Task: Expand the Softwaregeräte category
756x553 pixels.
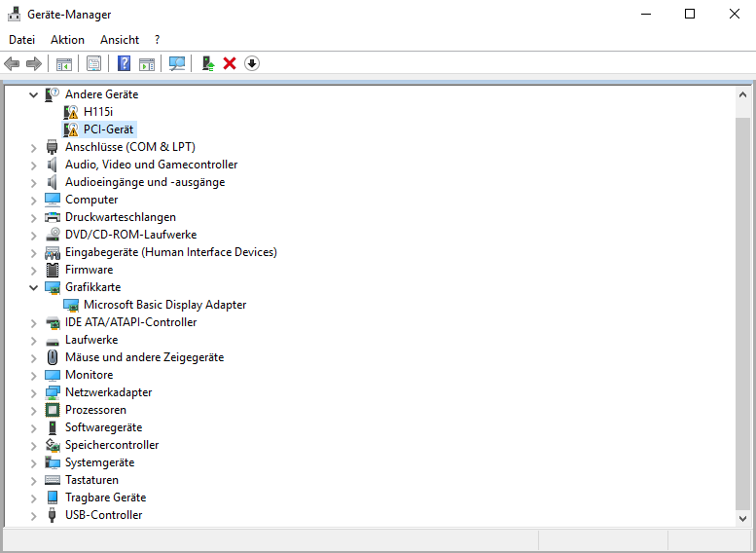Action: click(x=33, y=428)
